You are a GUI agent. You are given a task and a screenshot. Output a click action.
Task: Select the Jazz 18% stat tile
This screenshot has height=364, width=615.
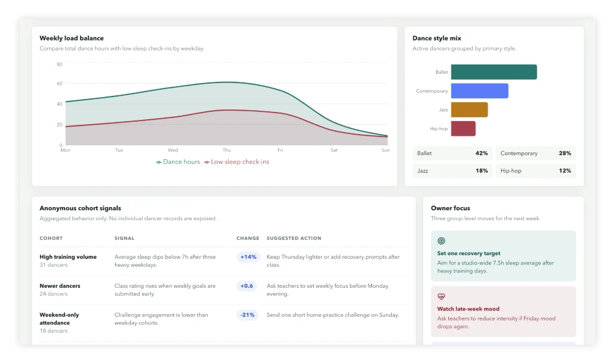[x=452, y=171]
